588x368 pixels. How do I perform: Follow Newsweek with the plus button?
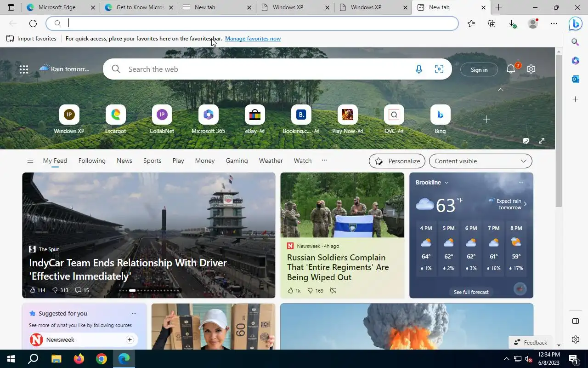pos(130,339)
